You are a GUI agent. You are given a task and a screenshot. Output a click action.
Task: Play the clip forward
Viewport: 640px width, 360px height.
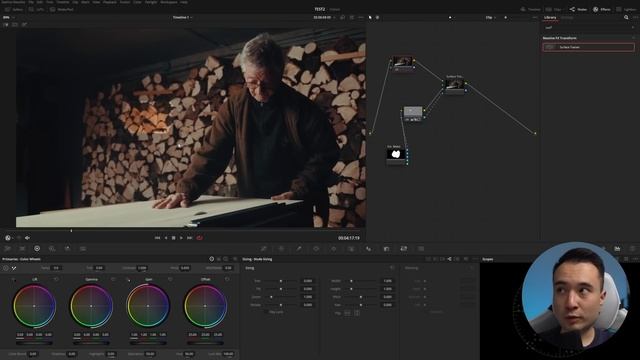click(x=181, y=238)
